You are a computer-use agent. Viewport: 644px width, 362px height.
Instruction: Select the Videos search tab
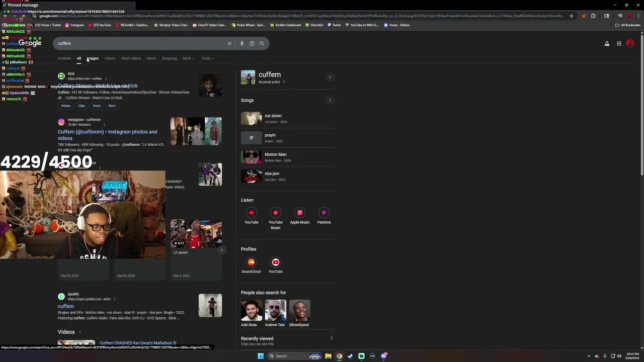click(x=110, y=58)
